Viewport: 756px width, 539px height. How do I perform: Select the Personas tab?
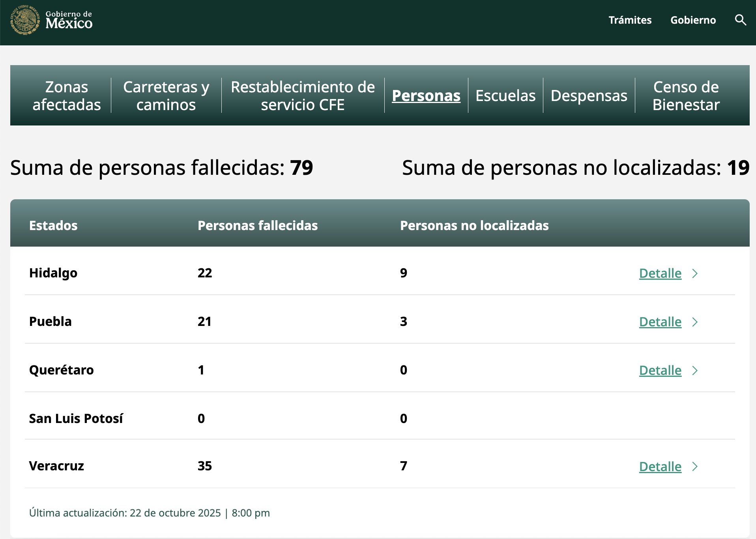click(x=426, y=96)
